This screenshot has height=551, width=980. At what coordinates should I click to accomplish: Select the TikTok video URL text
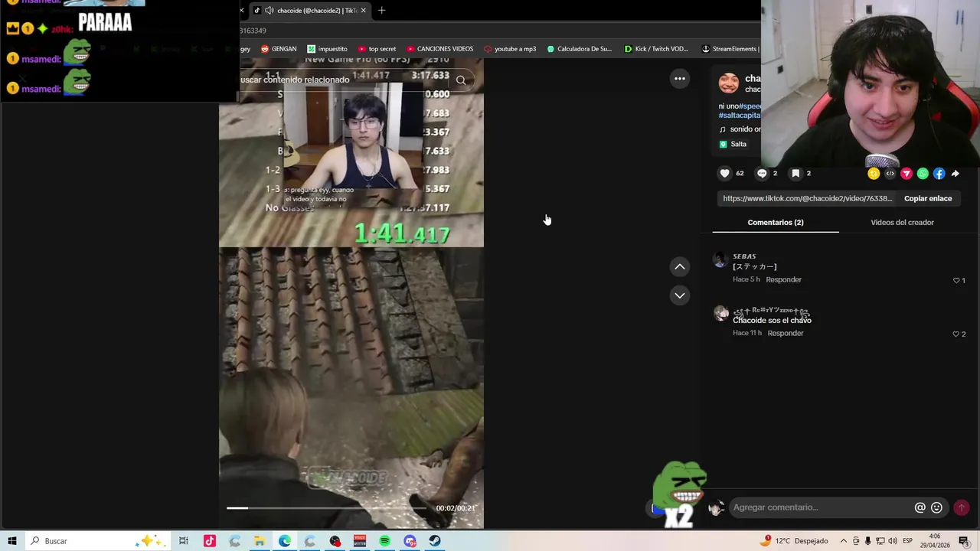pyautogui.click(x=808, y=198)
